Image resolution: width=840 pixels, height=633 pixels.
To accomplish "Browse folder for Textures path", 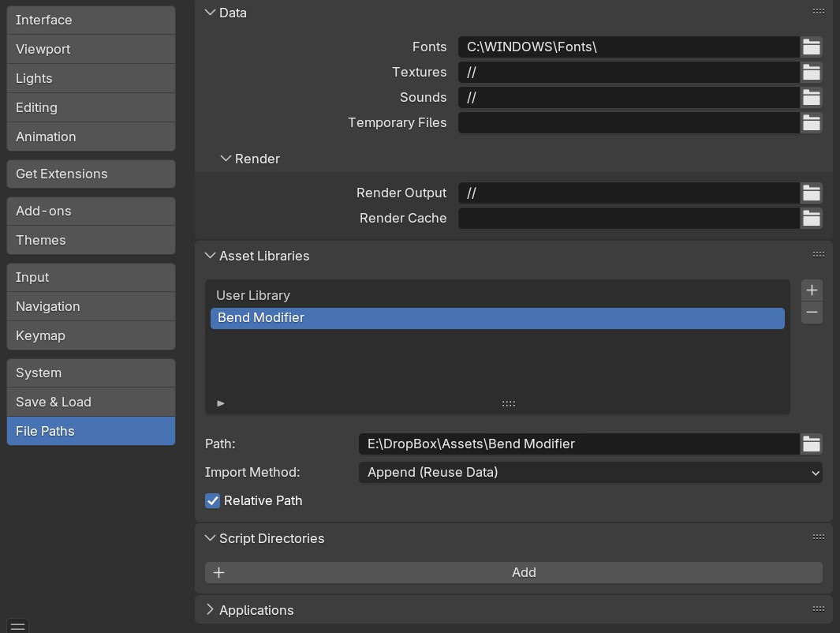I will [x=811, y=73].
